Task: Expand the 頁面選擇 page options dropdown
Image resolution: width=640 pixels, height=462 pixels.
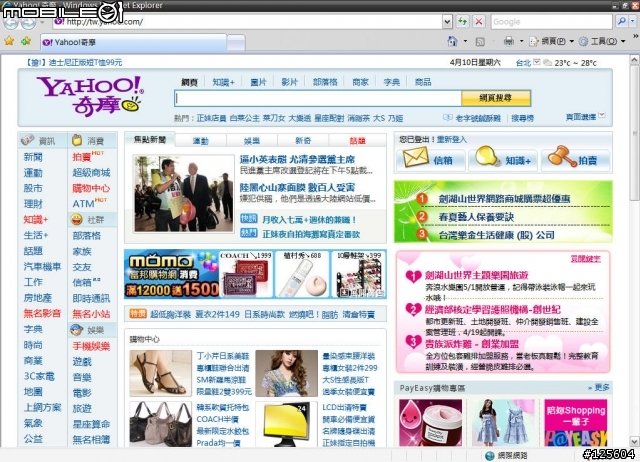Action: (602, 116)
